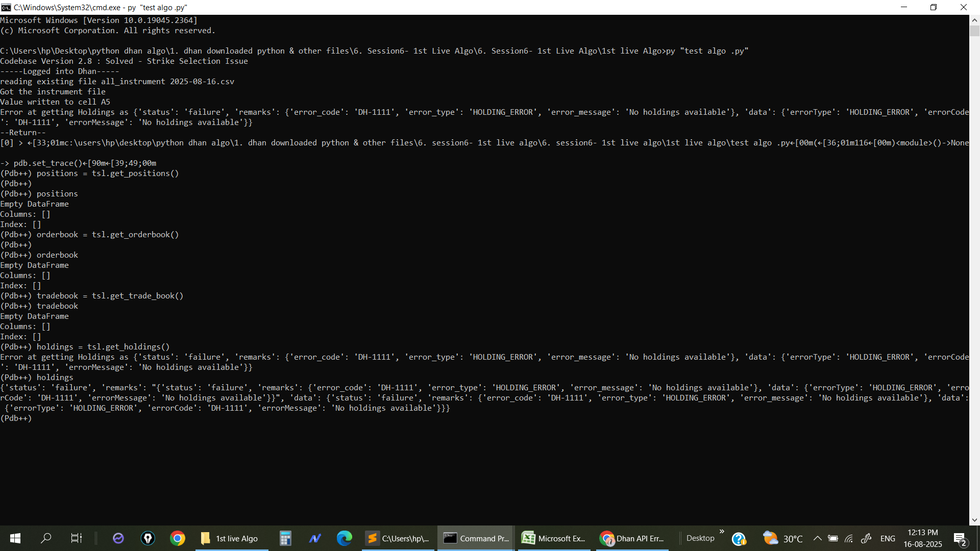Expand the Desktop toolbar chevron
This screenshot has width=980, height=551.
[722, 532]
